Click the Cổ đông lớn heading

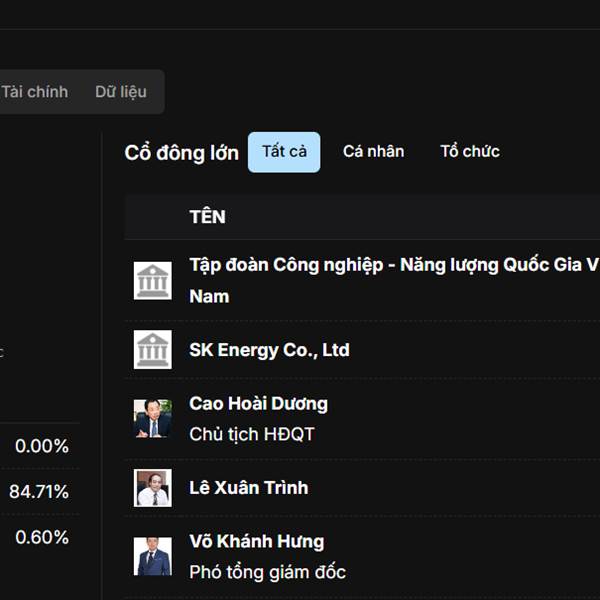(x=181, y=153)
